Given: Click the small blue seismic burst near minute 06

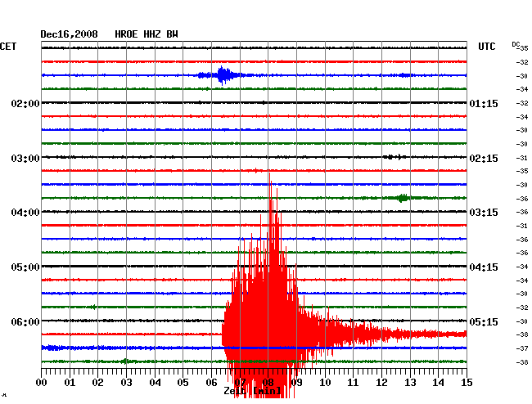Looking at the screenshot, I should point(223,75).
